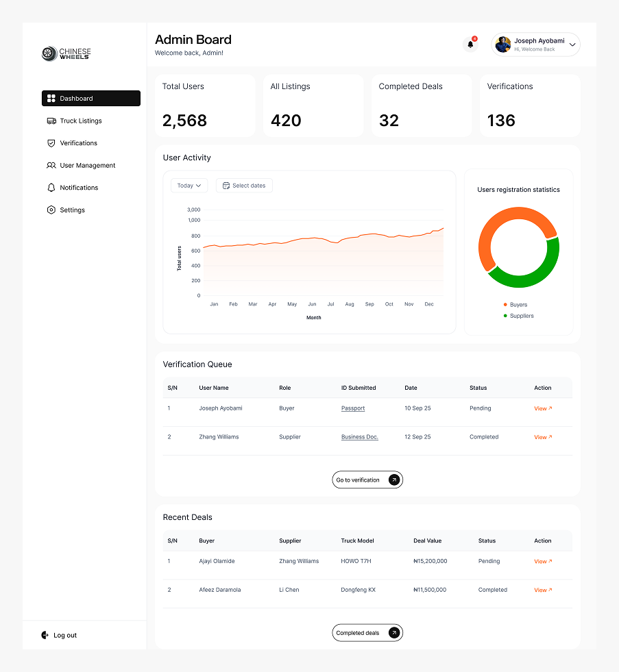This screenshot has width=619, height=672.
Task: Open the Today period dropdown
Action: [189, 186]
